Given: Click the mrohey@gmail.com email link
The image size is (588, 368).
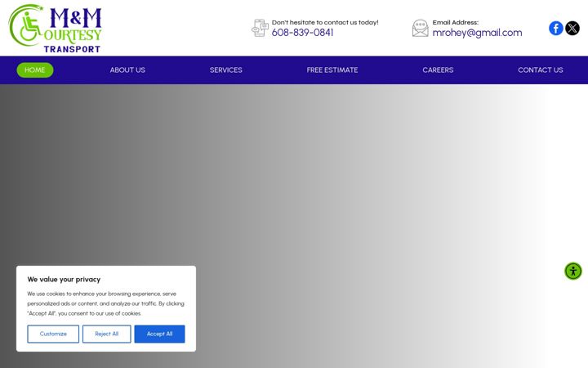Looking at the screenshot, I should tap(477, 33).
